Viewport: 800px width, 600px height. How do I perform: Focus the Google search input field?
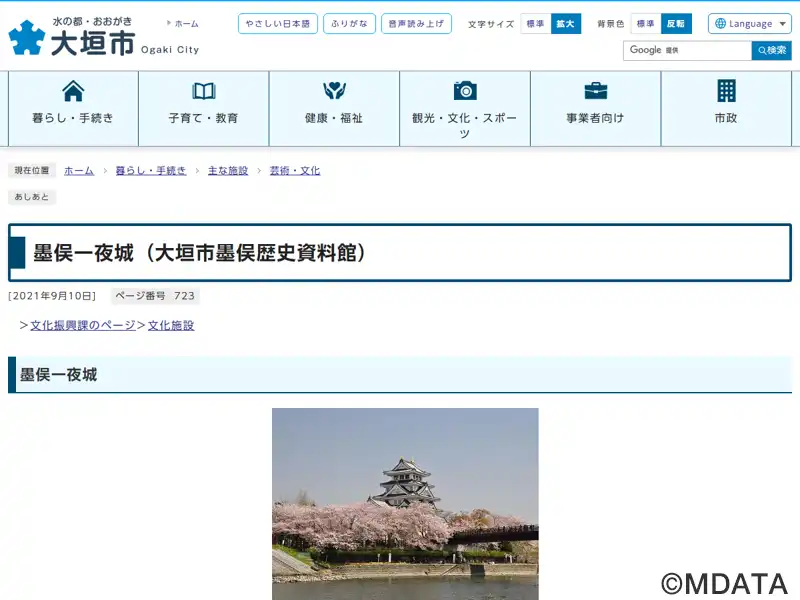pyautogui.click(x=687, y=51)
